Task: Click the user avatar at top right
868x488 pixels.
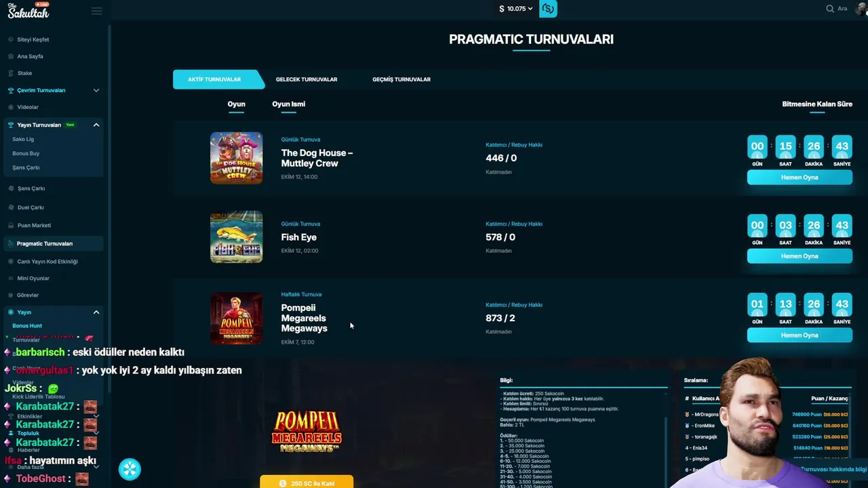Action: [861, 8]
